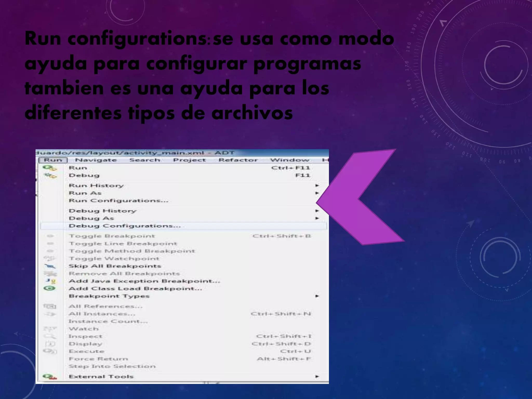Choose the Debug F11 menu entry

click(183, 175)
